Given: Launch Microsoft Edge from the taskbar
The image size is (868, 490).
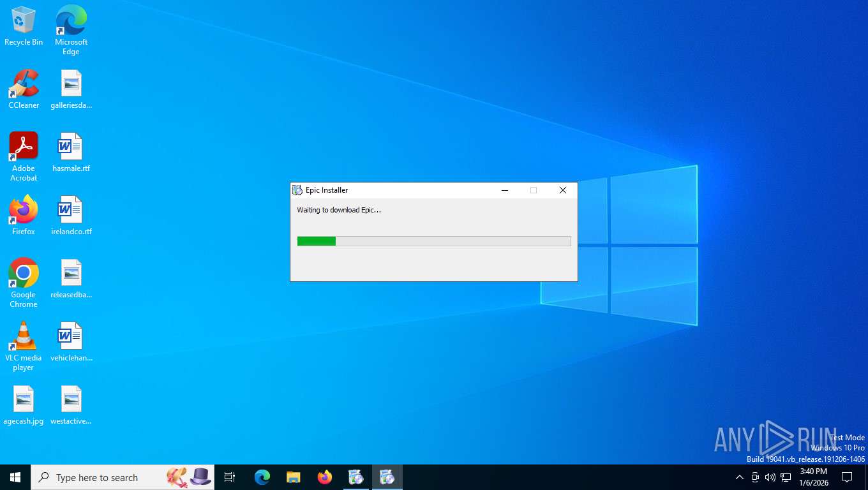Looking at the screenshot, I should pyautogui.click(x=262, y=477).
